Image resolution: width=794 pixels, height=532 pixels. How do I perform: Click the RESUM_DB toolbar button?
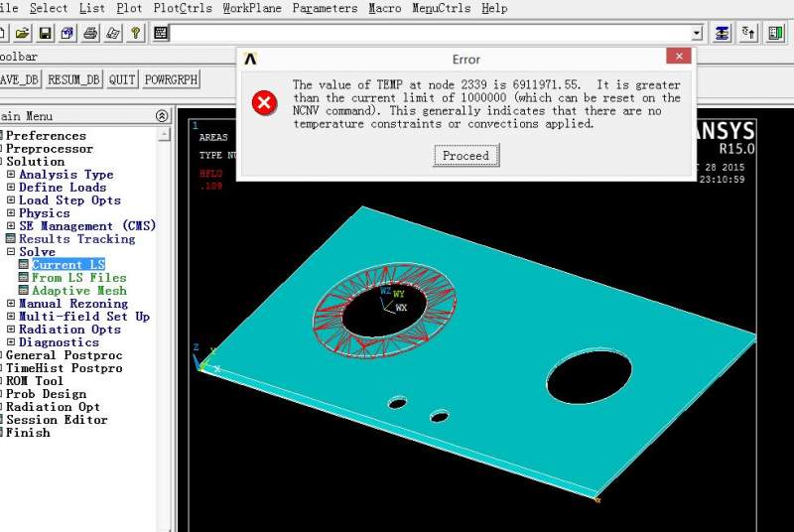point(73,79)
